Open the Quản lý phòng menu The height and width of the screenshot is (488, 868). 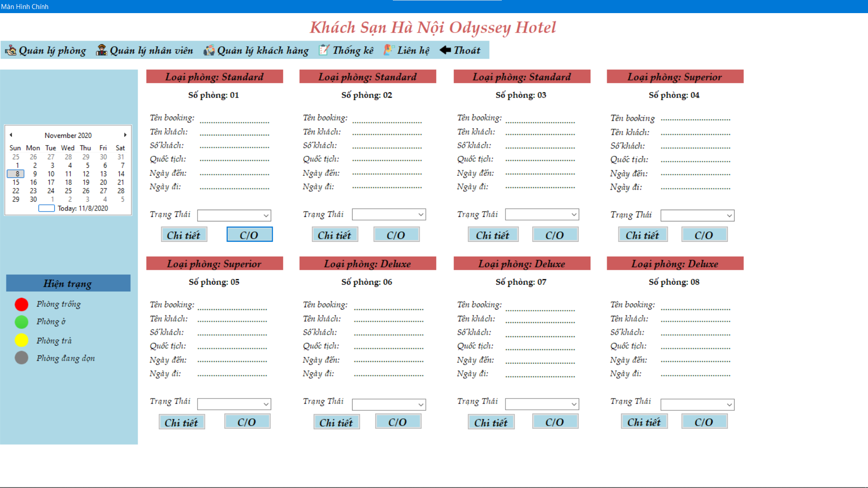46,50
